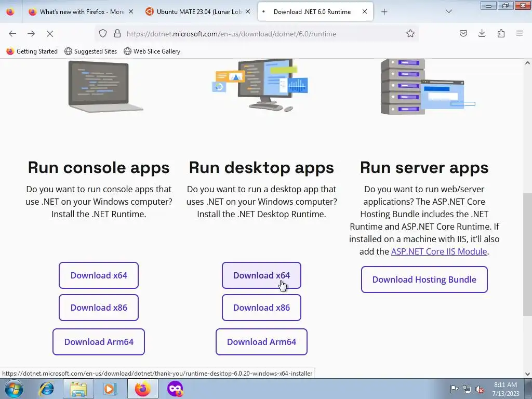Bookmark this page with the star icon
The image size is (532, 399).
click(x=410, y=34)
